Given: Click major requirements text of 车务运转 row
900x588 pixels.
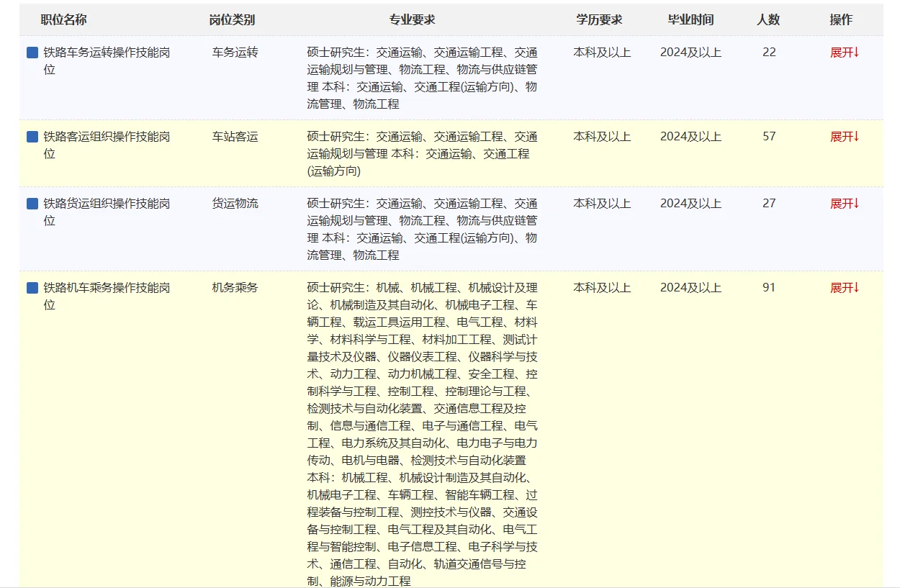Looking at the screenshot, I should (422, 78).
